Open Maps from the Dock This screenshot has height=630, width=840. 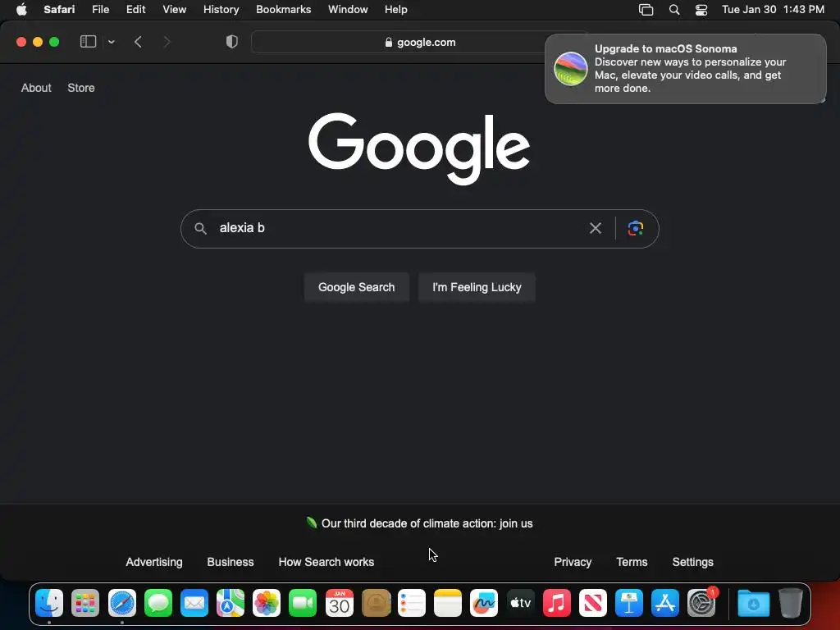pos(231,604)
